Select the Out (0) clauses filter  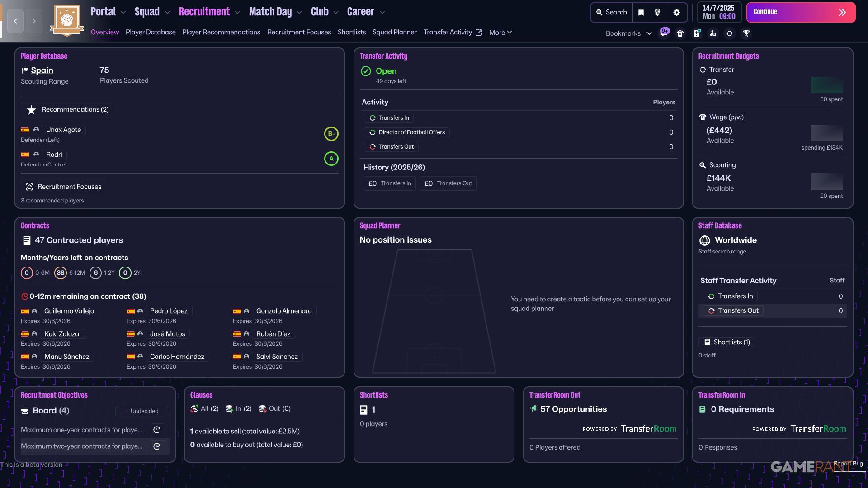pyautogui.click(x=274, y=408)
